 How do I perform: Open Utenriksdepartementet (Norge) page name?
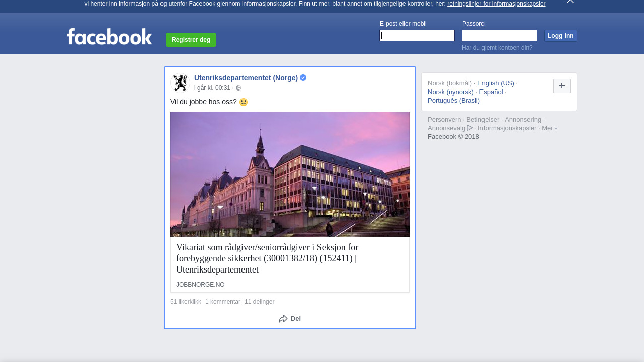coord(246,78)
